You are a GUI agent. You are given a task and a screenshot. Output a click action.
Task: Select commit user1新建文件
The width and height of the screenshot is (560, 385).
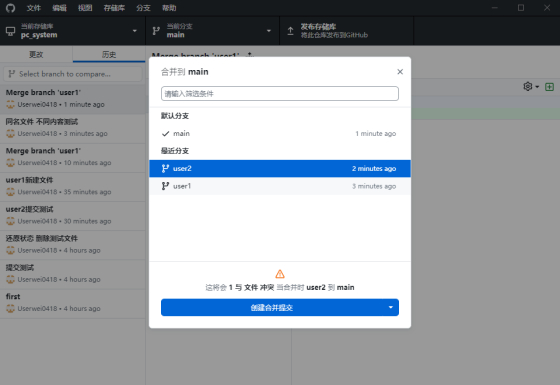click(72, 186)
